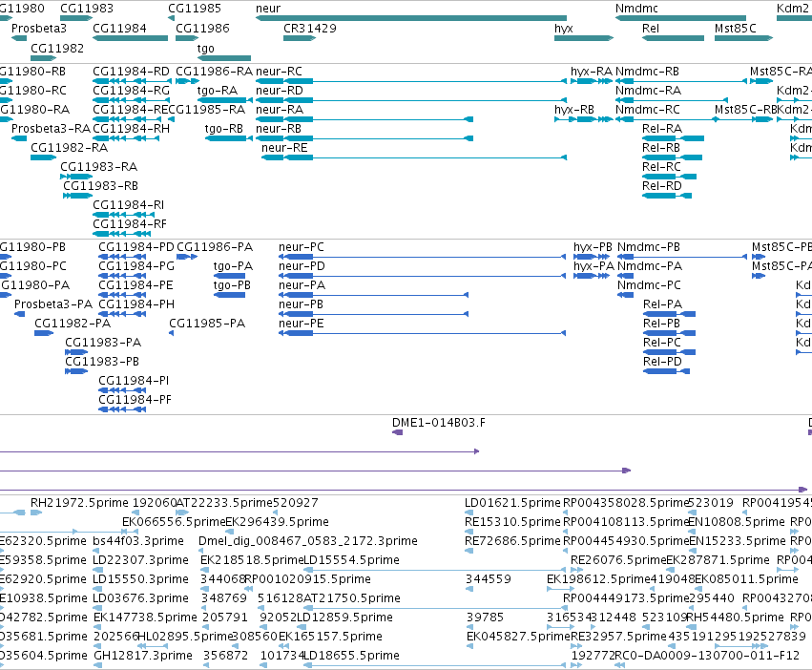Image resolution: width=812 pixels, height=670 pixels.
Task: Select protein neur-PC
Action: [x=301, y=247]
